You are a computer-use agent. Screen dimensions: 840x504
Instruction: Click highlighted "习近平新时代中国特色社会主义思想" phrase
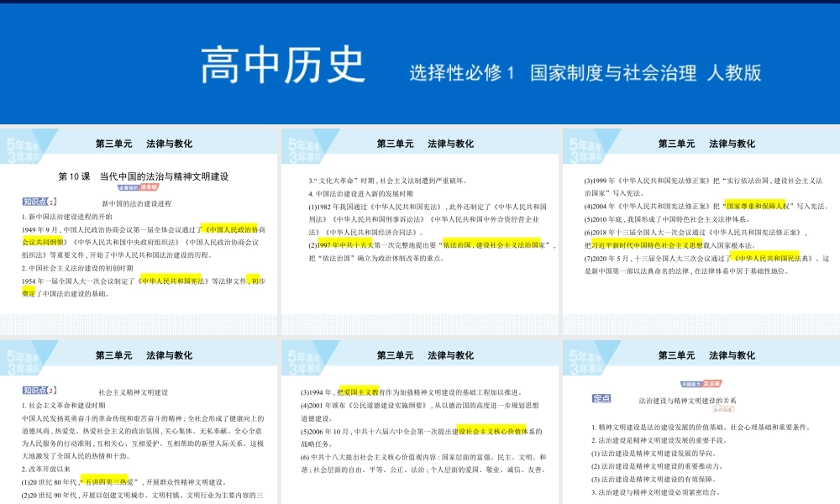coord(647,245)
